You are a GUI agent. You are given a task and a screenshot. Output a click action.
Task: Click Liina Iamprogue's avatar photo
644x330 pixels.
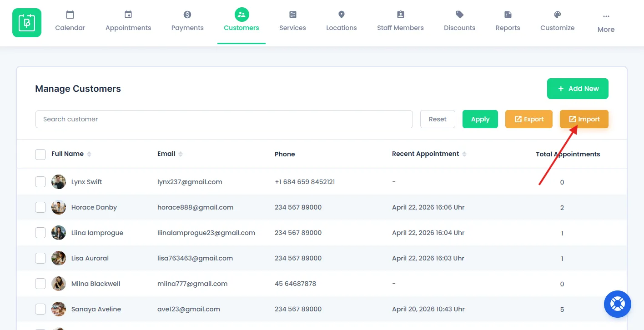[59, 233]
